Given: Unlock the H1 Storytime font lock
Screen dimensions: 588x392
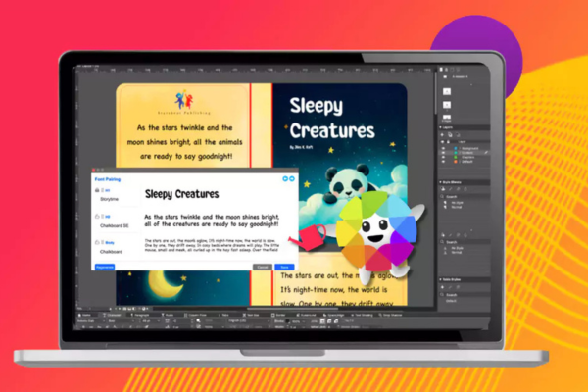Looking at the screenshot, I should pyautogui.click(x=97, y=190).
